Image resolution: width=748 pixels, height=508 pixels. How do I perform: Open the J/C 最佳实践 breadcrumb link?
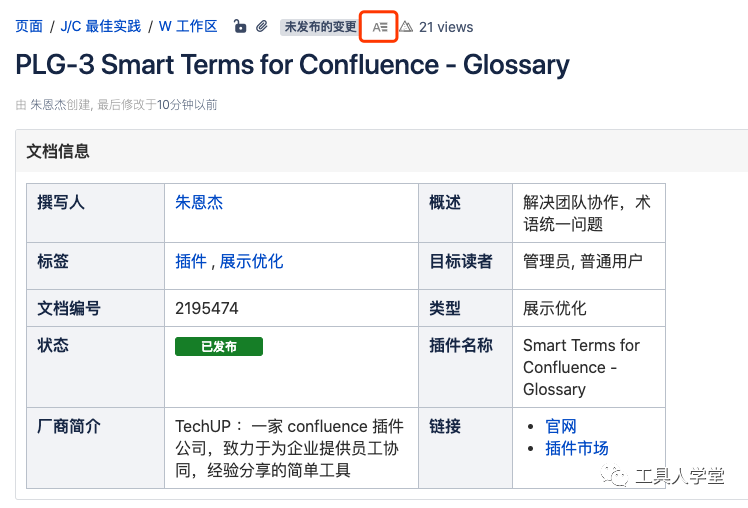click(x=101, y=26)
